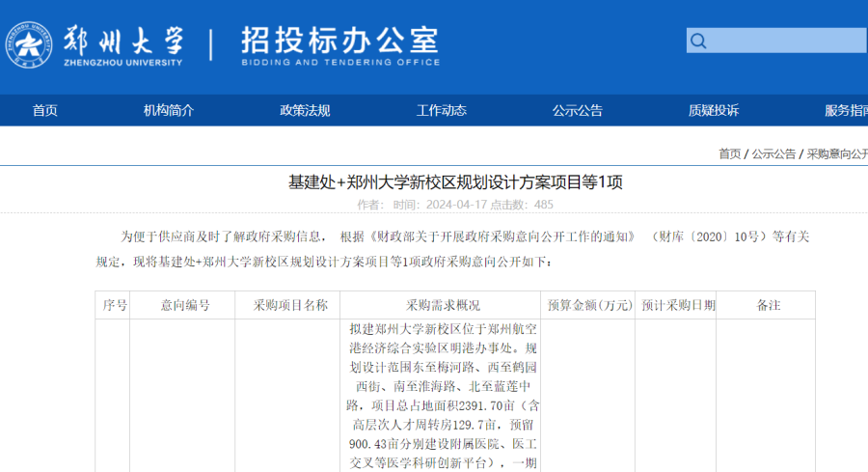
Task: Go to 政策法规 in the navigation bar
Action: click(x=305, y=110)
